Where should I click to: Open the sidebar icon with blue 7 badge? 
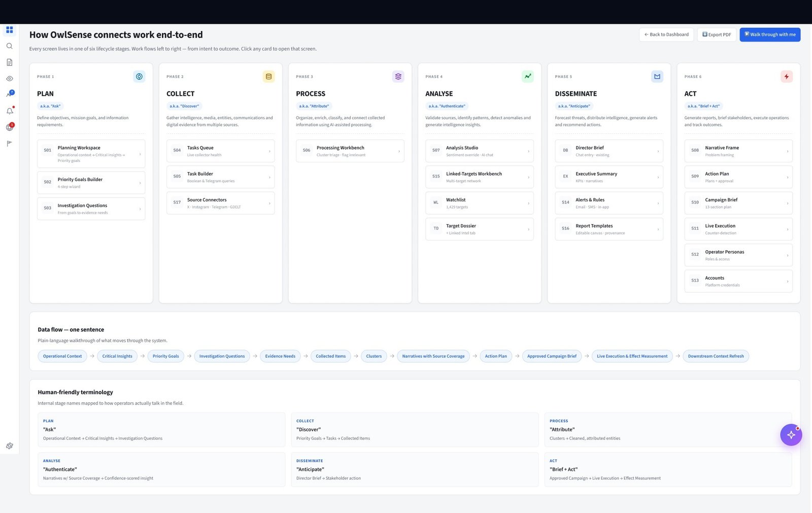(x=10, y=94)
